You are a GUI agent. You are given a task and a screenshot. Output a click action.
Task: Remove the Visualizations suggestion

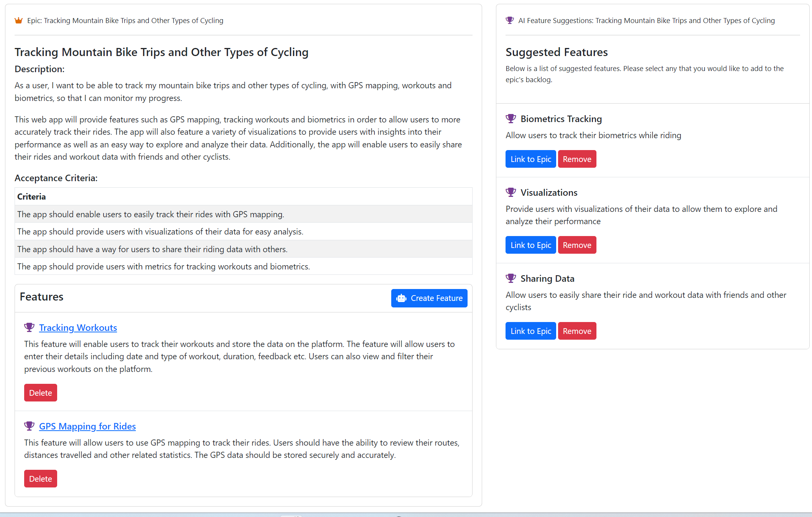pos(577,244)
